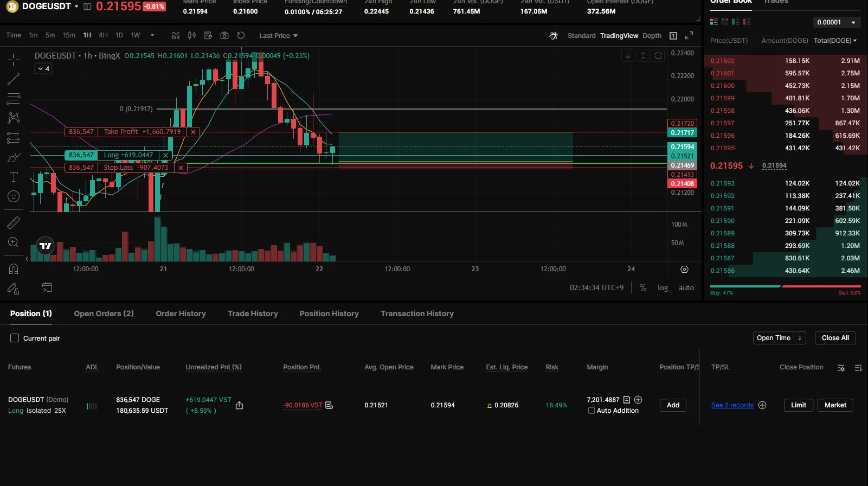Open the Open Time sort dropdown
The image size is (868, 486).
tap(779, 338)
